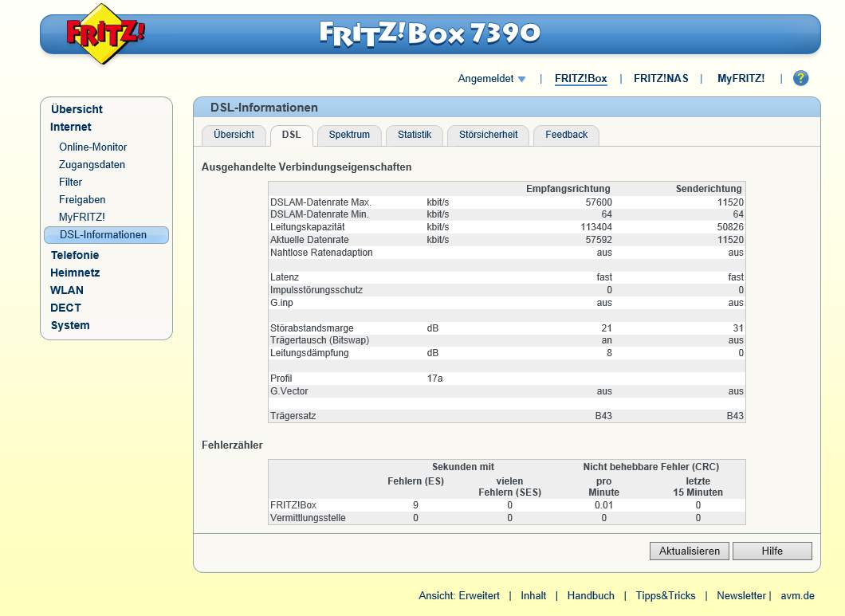Open the FRITZ!NAS header link
This screenshot has height=616, width=845.
[661, 79]
